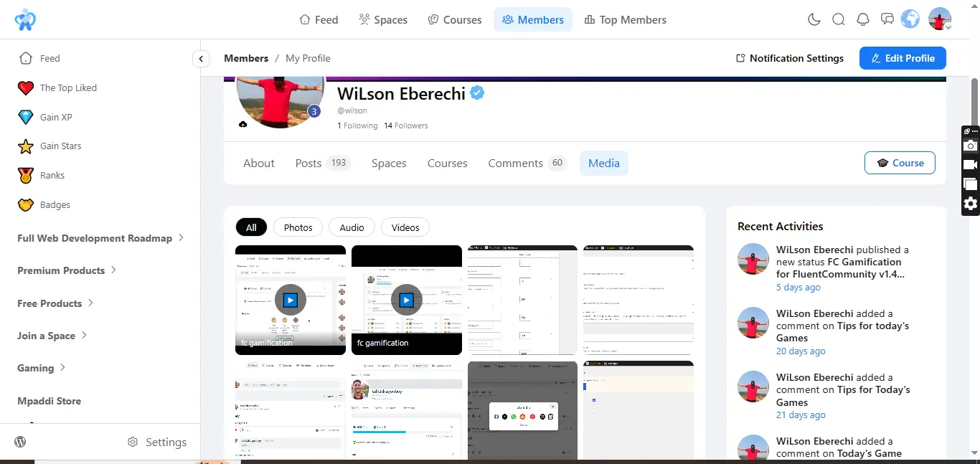The height and width of the screenshot is (464, 980).
Task: Click the WordPress icon in sidebar footer
Action: [20, 442]
